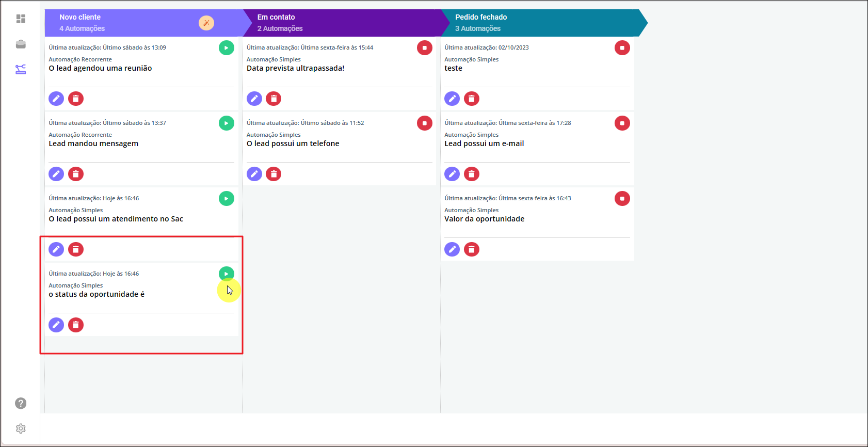
Task: Start the 'O lead agendou uma reunião' automation
Action: click(227, 48)
